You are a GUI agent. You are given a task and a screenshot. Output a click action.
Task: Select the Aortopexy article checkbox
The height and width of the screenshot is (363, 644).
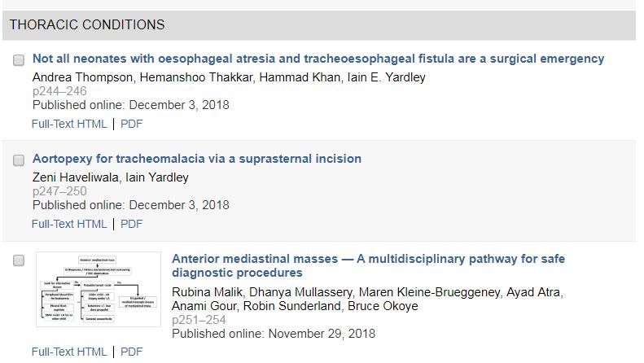coord(19,160)
